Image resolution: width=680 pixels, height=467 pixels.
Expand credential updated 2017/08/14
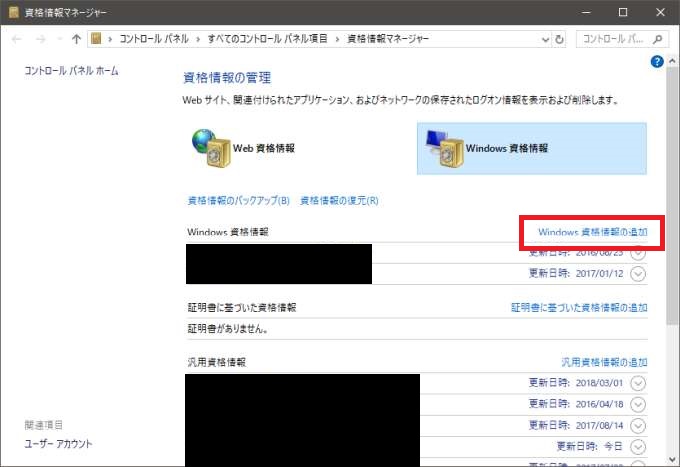638,426
